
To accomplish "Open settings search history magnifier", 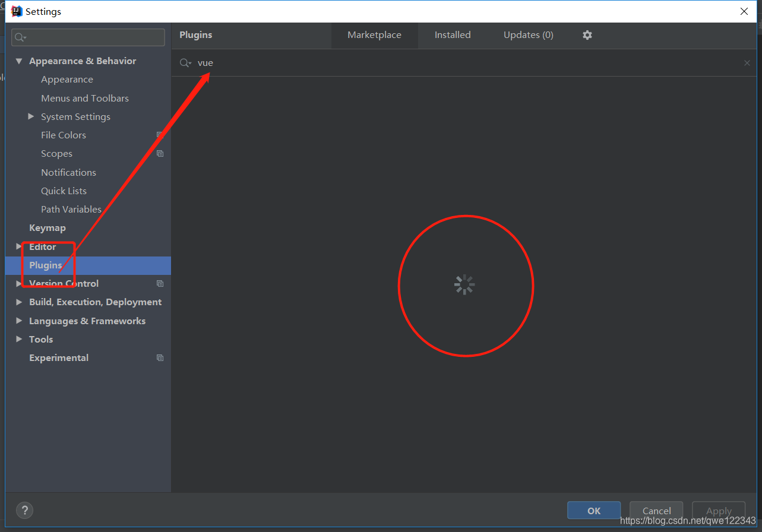I will point(20,37).
